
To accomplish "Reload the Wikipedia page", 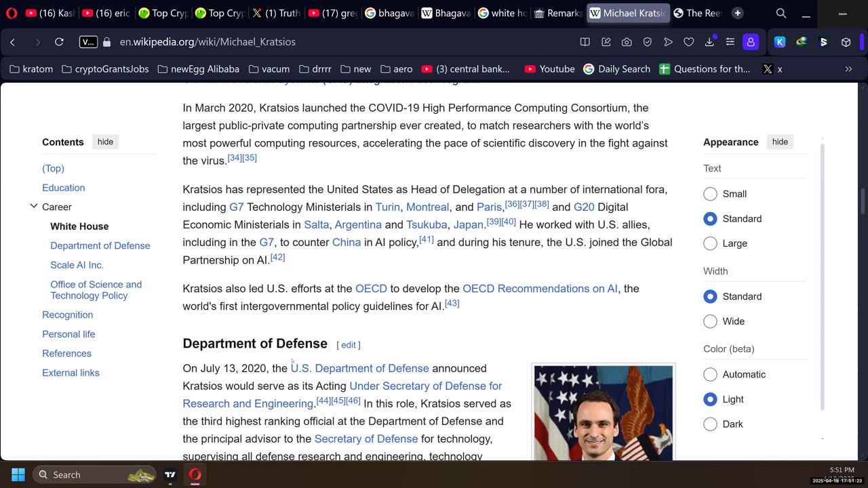I will click(59, 42).
